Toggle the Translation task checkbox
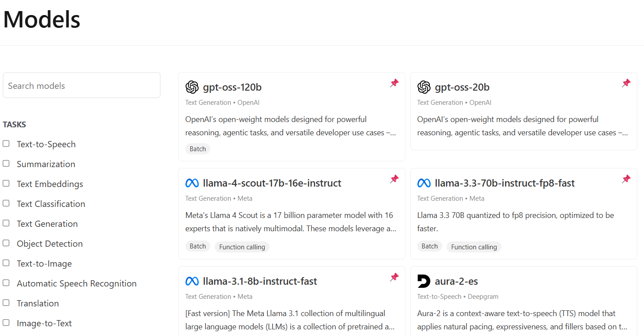Screen dimensions: 644x336 coord(6,303)
